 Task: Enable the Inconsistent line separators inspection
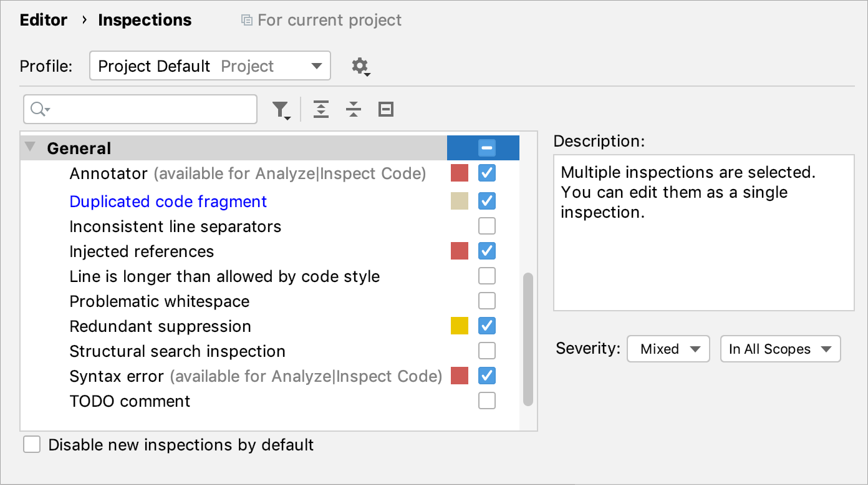(x=487, y=226)
